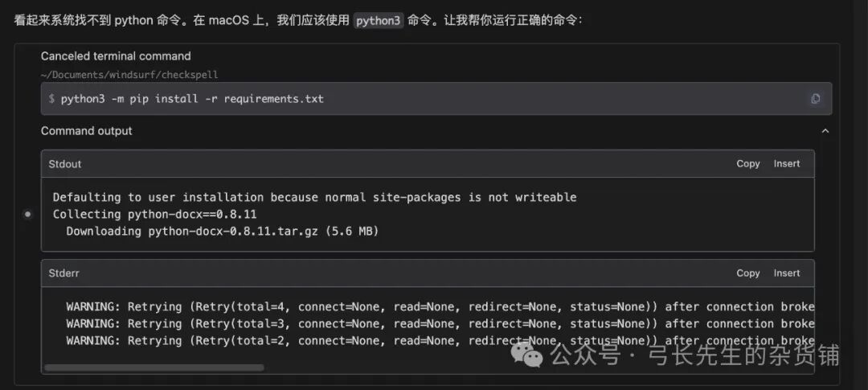The height and width of the screenshot is (390, 868).
Task: Click the copy icon beside the pip command
Action: point(815,99)
